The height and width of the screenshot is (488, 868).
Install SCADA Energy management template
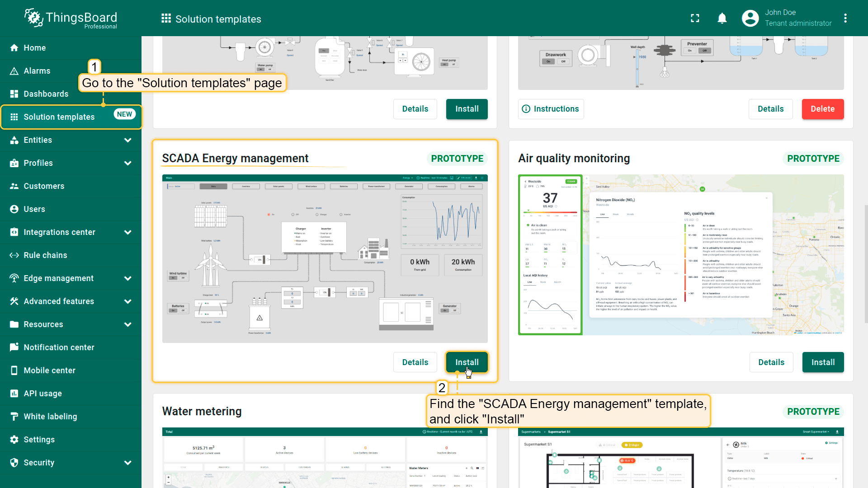coord(467,362)
